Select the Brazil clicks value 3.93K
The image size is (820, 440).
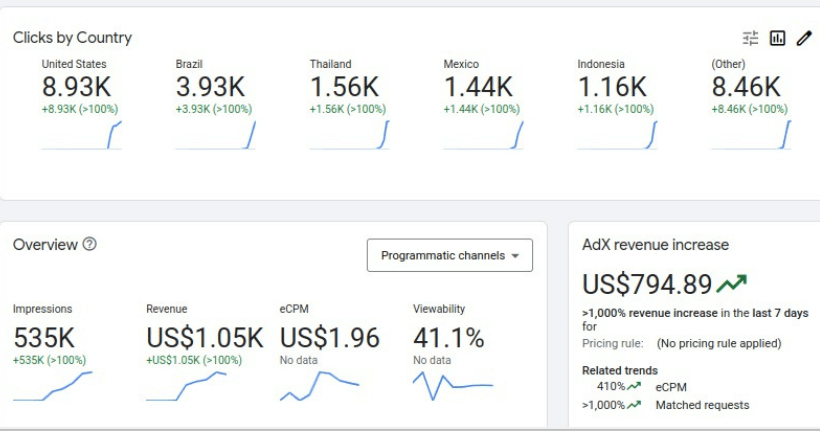(x=210, y=87)
